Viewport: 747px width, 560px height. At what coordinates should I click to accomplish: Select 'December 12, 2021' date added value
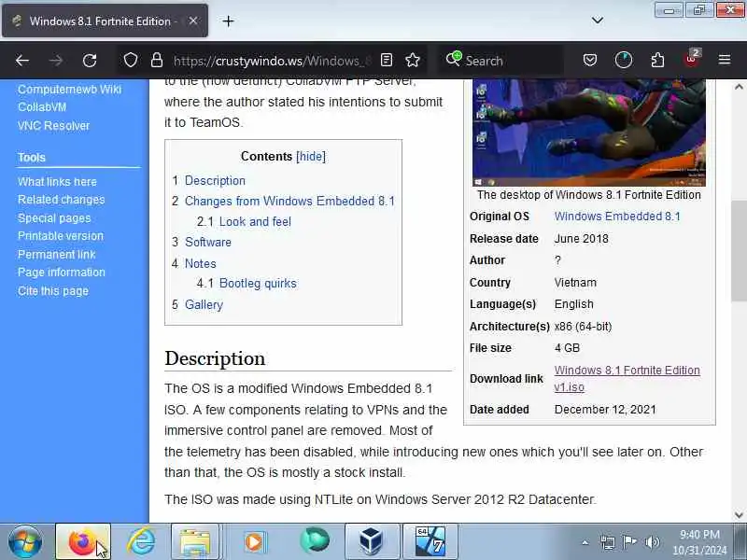point(605,410)
